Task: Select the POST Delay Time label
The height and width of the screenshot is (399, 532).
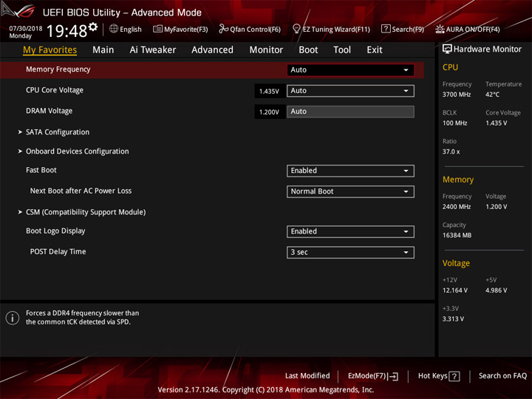Action: click(58, 252)
